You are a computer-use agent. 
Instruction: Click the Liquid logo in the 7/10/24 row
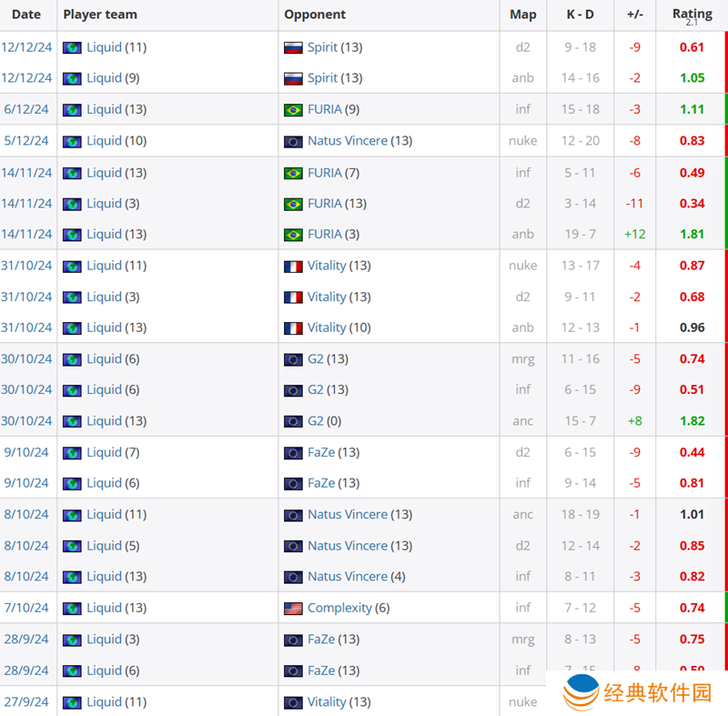tap(72, 608)
